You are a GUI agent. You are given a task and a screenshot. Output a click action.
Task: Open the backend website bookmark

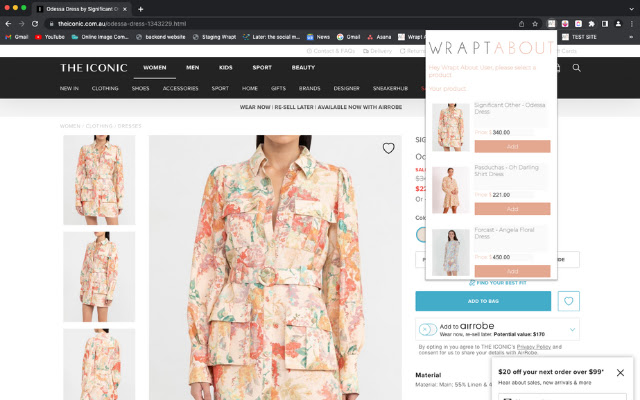click(x=161, y=37)
